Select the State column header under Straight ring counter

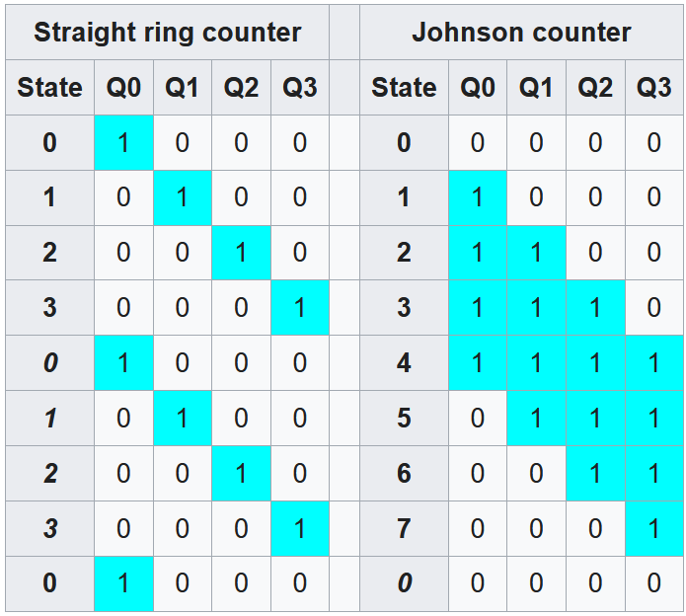(x=49, y=88)
